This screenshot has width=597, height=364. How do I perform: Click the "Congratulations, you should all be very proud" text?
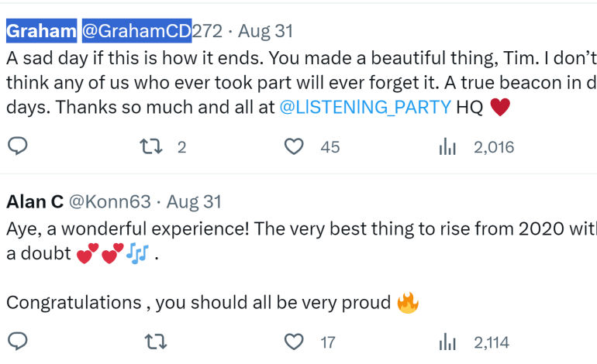[x=198, y=302]
